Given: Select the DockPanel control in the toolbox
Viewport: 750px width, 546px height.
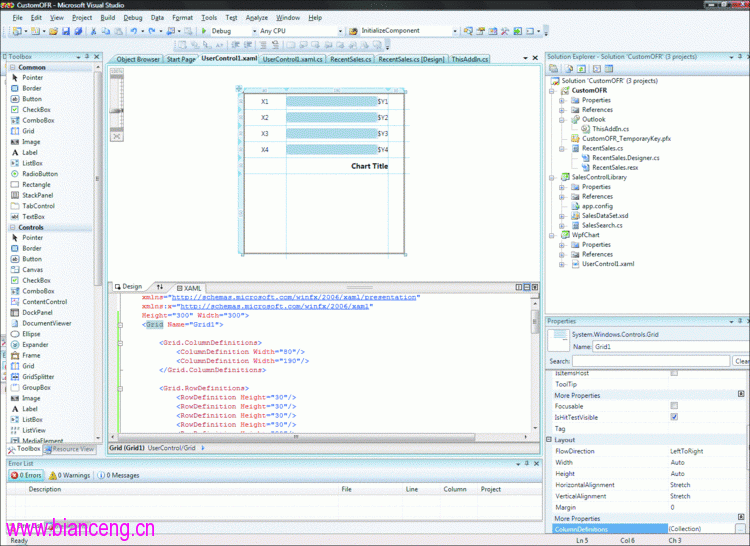Looking at the screenshot, I should coord(37,313).
